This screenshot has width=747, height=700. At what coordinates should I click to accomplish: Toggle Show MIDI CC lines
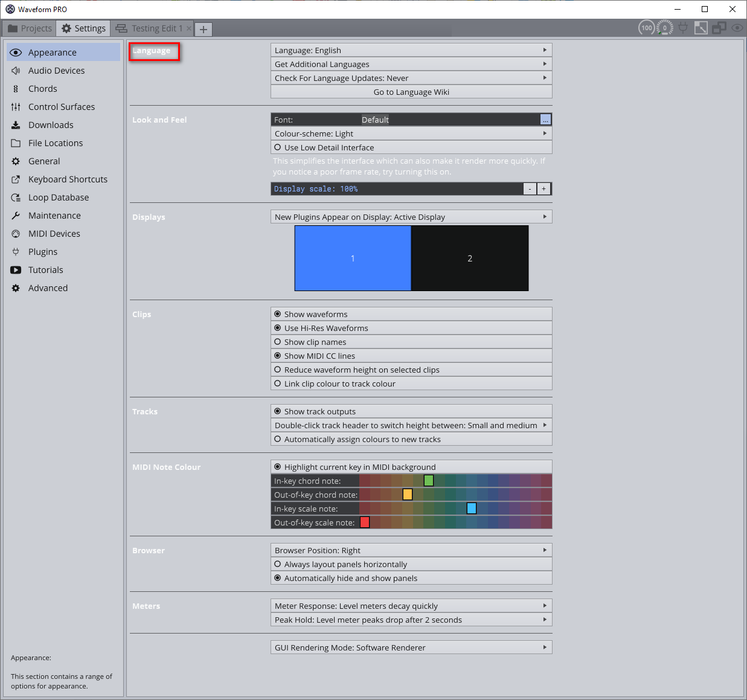411,356
